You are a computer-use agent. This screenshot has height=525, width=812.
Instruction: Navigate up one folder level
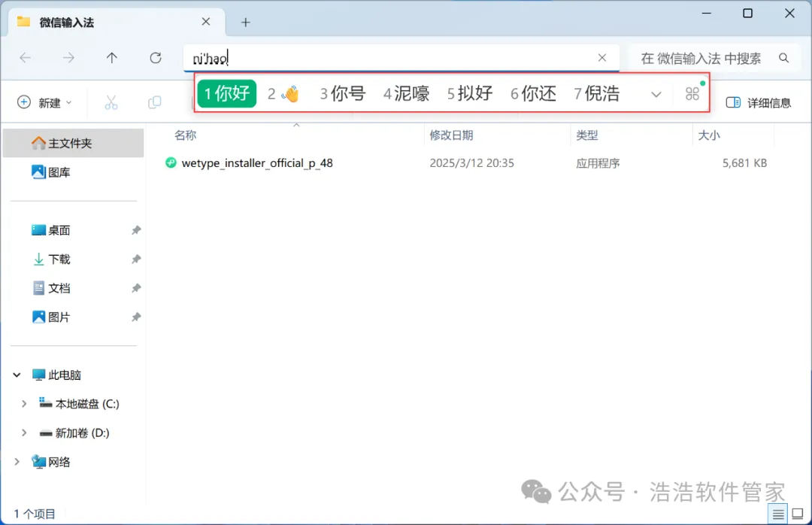coord(112,57)
